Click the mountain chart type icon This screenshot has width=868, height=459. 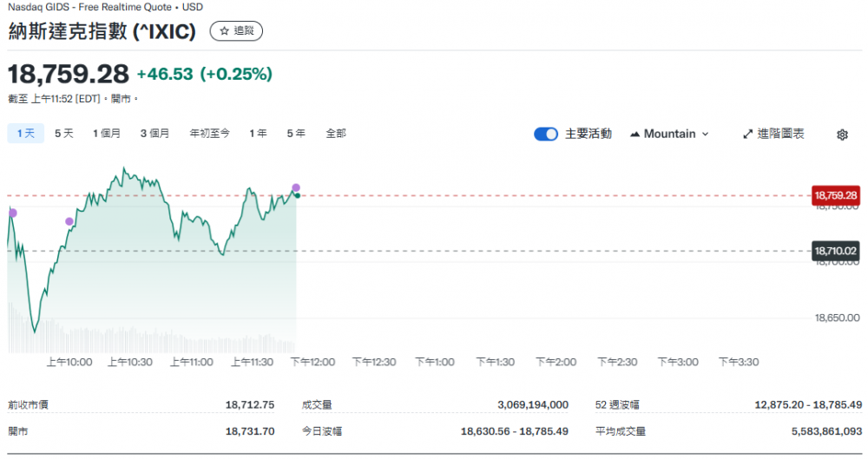pyautogui.click(x=635, y=134)
